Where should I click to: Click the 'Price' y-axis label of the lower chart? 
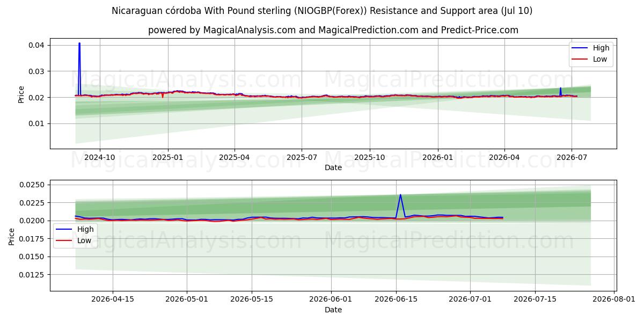(12, 236)
